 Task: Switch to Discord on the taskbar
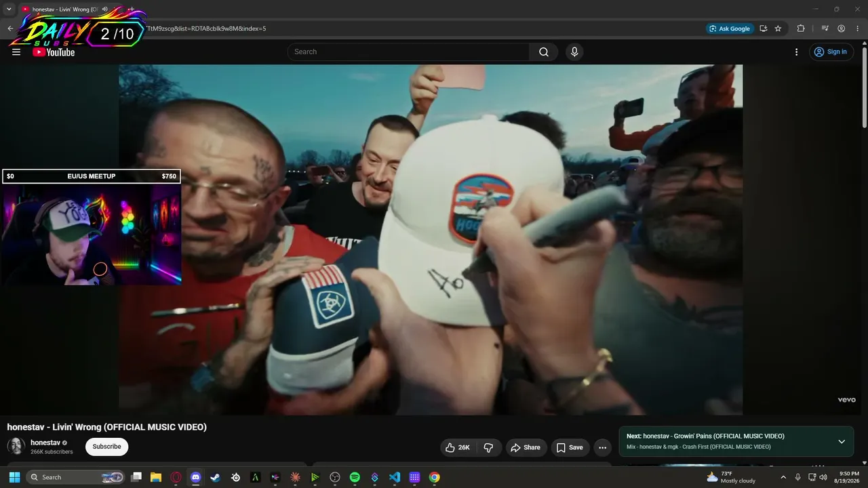pyautogui.click(x=196, y=477)
